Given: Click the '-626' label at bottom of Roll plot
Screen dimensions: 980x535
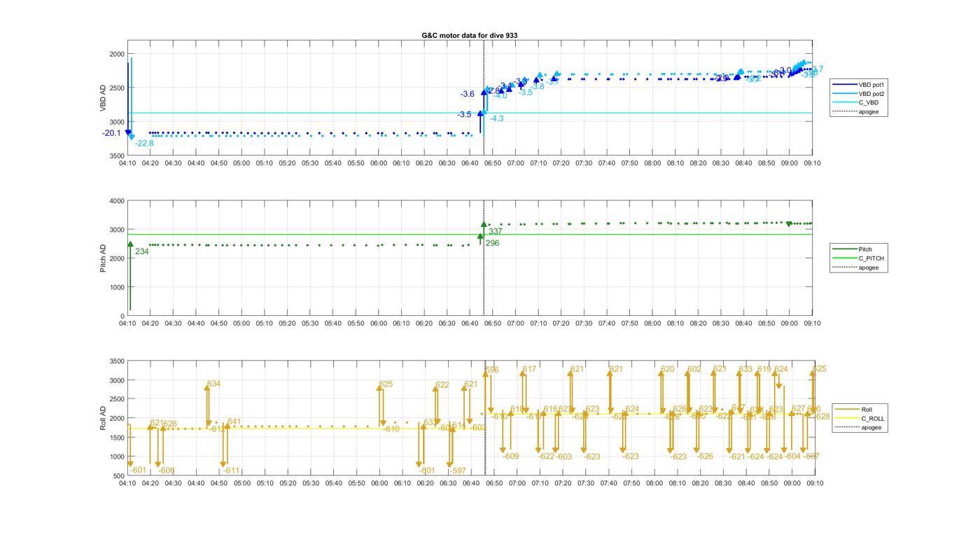Looking at the screenshot, I should point(704,456).
